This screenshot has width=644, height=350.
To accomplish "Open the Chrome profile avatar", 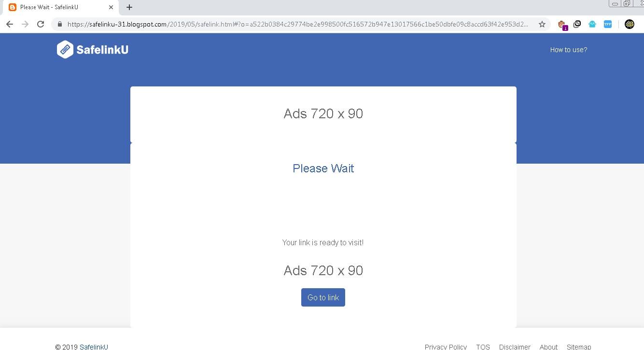I will [x=630, y=24].
